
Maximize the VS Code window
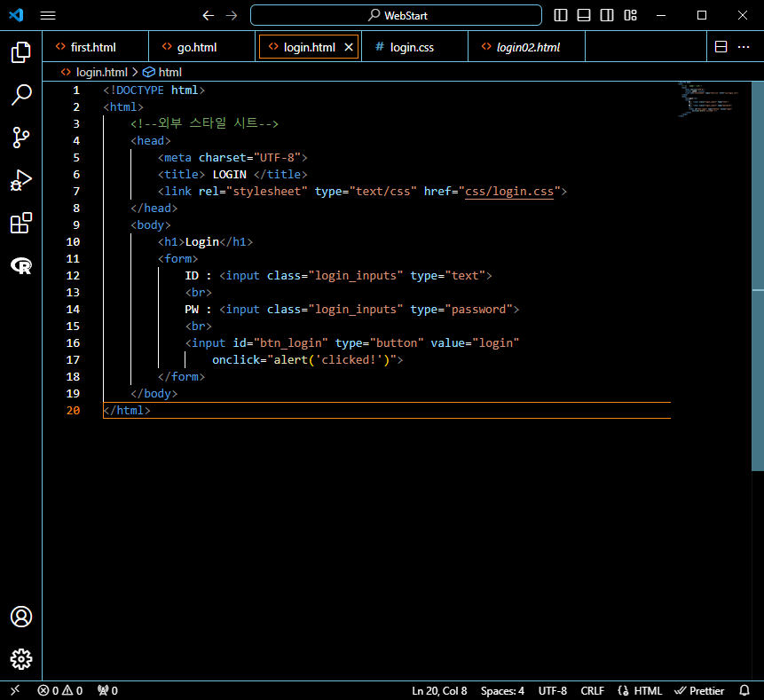(x=702, y=16)
